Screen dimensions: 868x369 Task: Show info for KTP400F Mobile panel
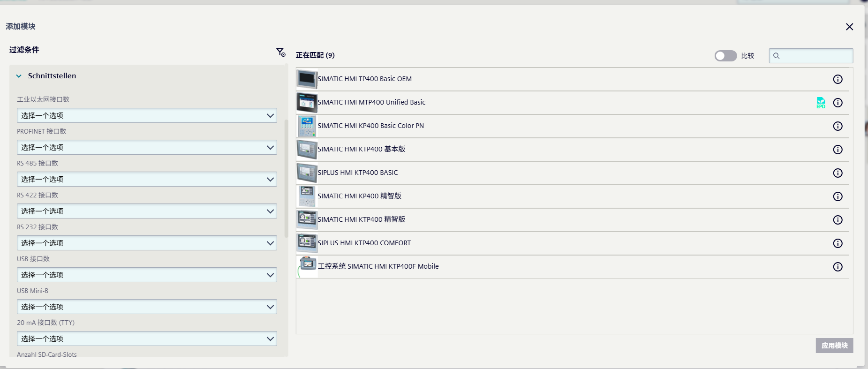pyautogui.click(x=838, y=267)
